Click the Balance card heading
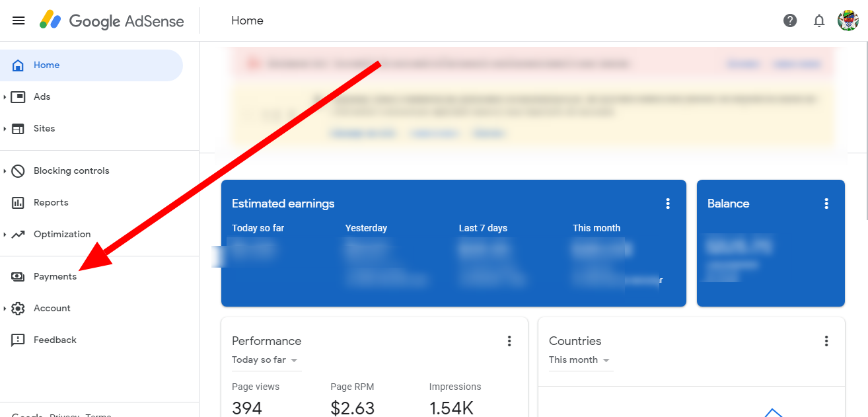This screenshot has height=417, width=868. (x=729, y=204)
